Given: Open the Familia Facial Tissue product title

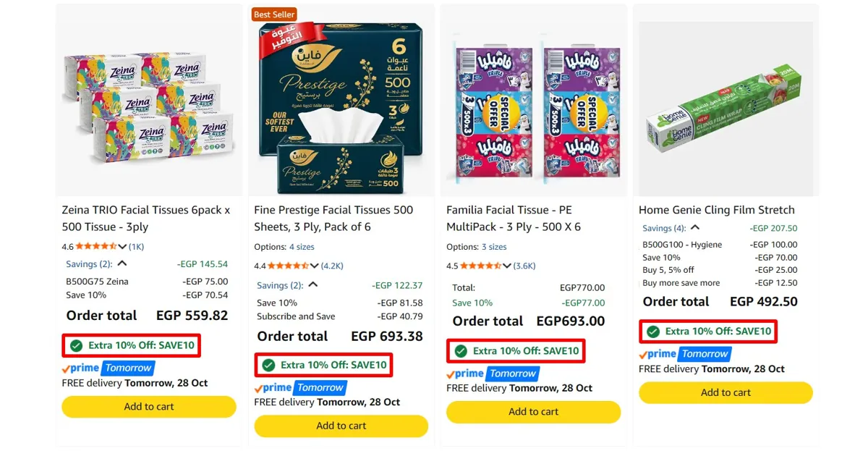Looking at the screenshot, I should (514, 218).
